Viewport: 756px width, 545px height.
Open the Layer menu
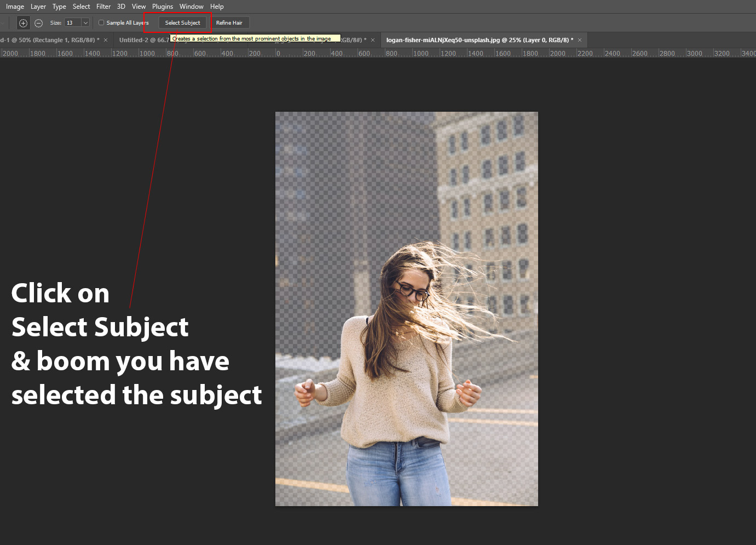(38, 7)
